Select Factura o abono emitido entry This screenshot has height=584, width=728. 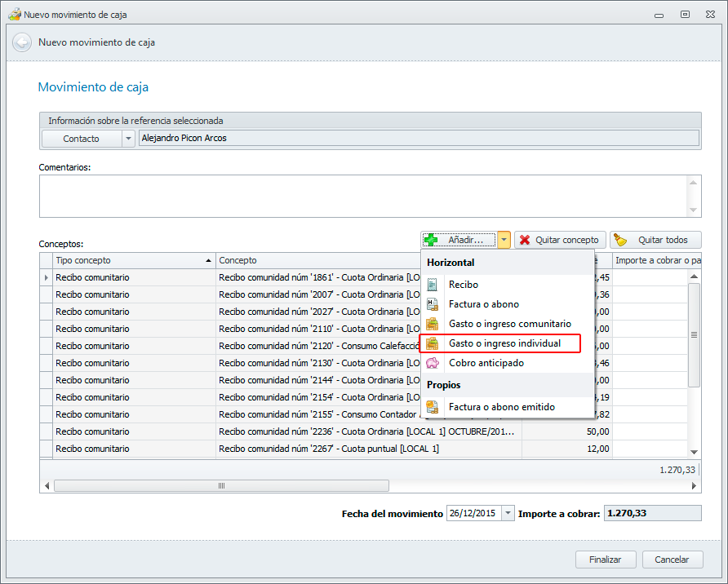[507, 407]
